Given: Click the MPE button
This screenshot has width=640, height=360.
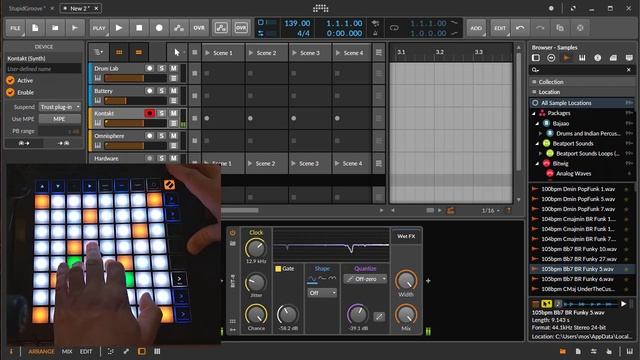Looking at the screenshot, I should point(59,119).
